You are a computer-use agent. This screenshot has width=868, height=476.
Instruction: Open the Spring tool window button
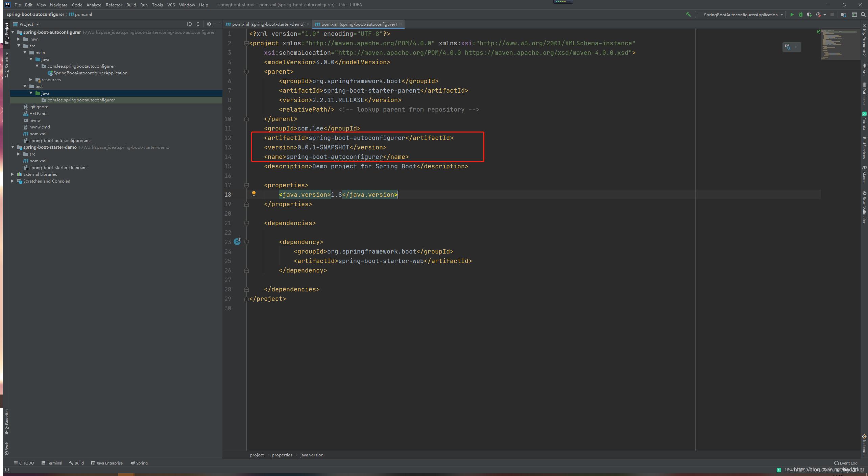(139, 463)
